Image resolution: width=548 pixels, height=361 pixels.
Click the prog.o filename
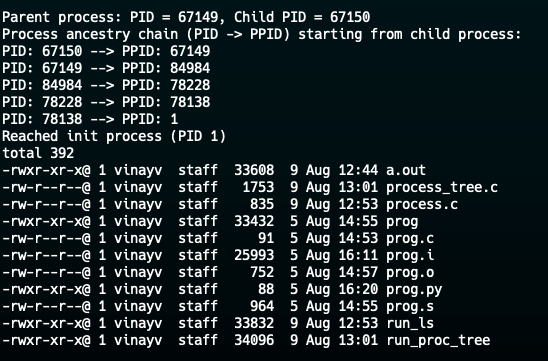[410, 272]
